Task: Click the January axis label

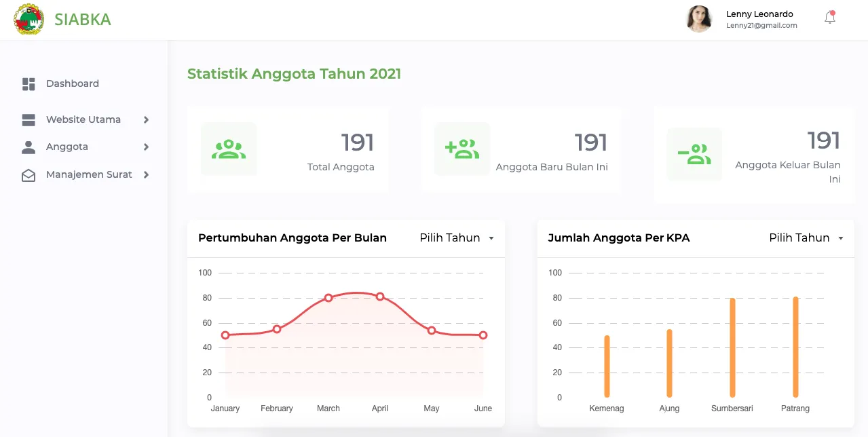Action: tap(225, 408)
